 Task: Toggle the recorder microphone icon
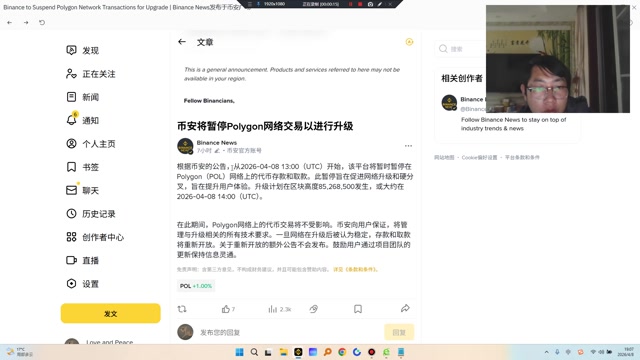coord(258,4)
